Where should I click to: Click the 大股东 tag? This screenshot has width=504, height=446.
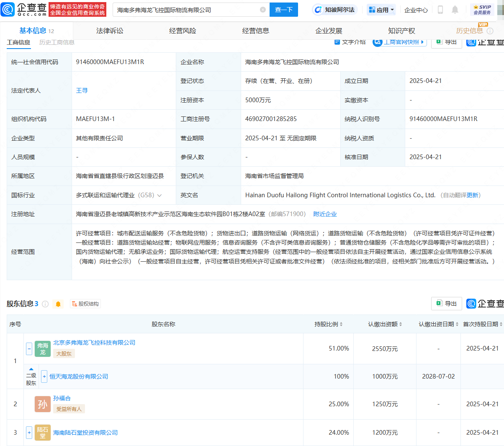(64, 354)
